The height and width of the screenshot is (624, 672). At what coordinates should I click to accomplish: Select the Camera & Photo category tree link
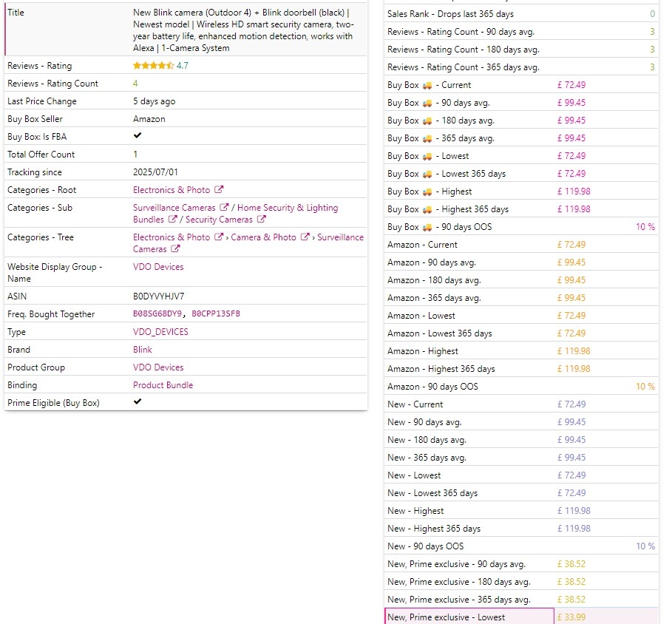pos(263,237)
